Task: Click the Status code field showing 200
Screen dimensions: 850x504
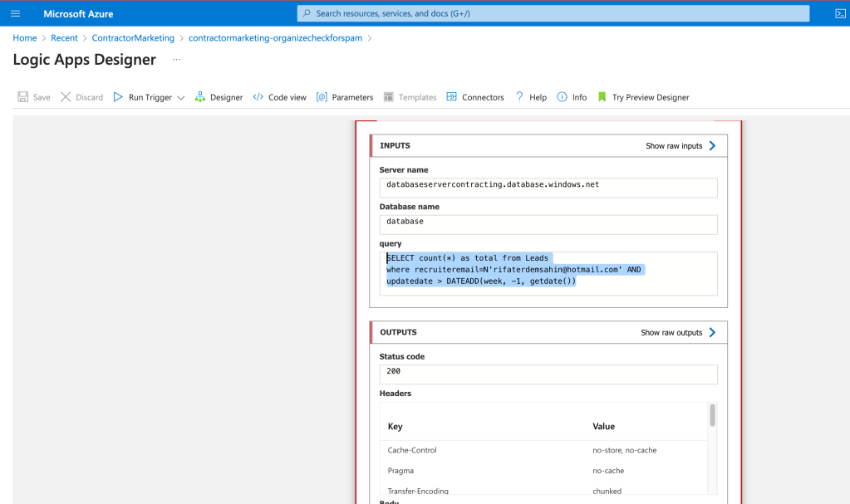Action: coord(548,374)
